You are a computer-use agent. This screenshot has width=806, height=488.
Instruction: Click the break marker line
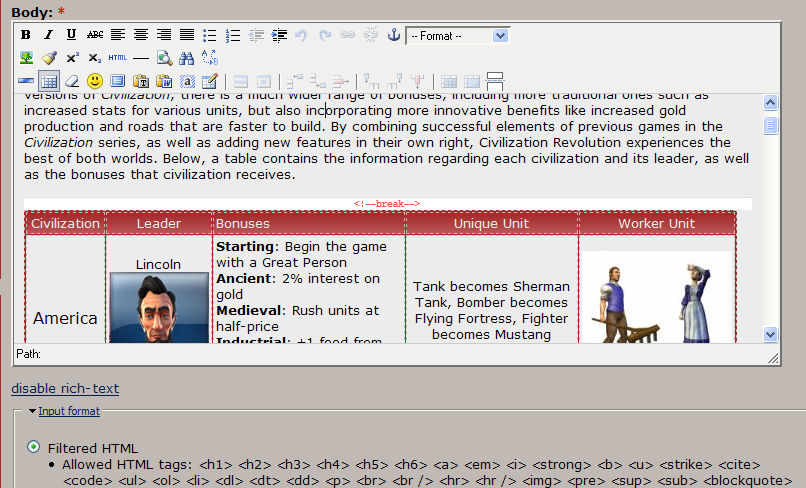388,204
